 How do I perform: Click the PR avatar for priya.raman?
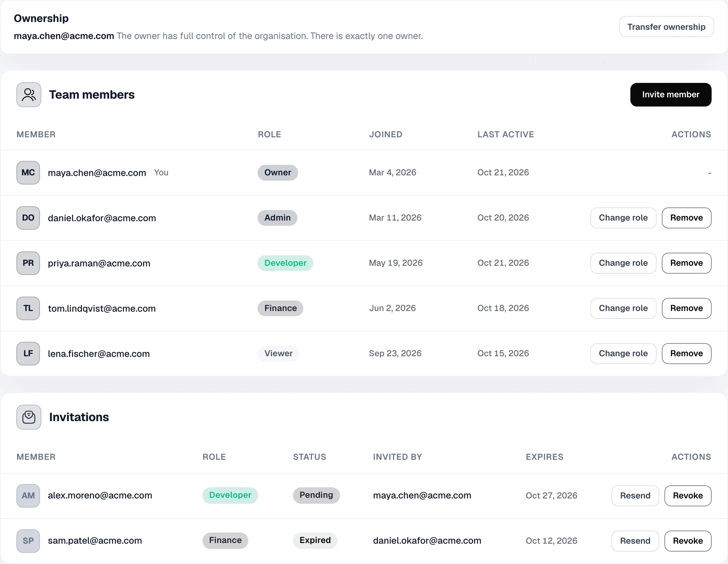click(28, 263)
